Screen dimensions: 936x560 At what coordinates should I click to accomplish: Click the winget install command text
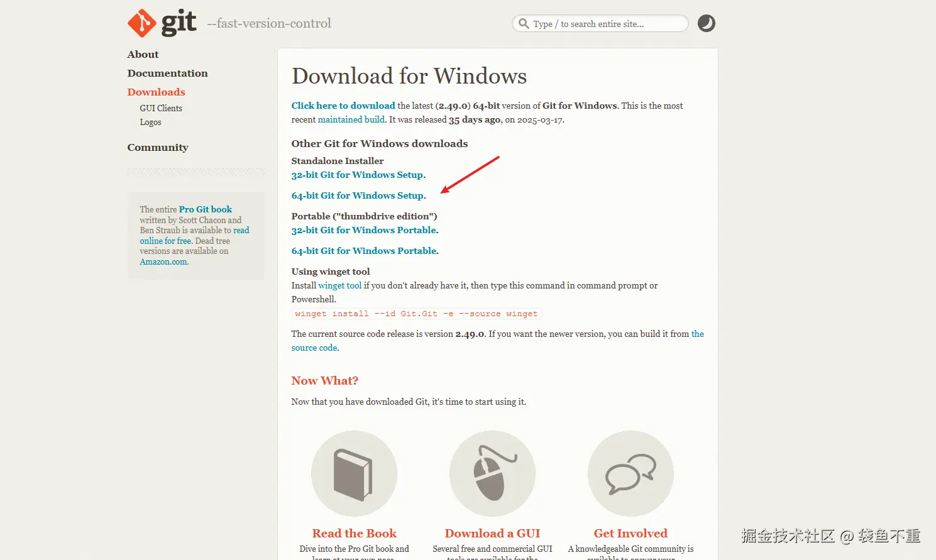pos(416,314)
